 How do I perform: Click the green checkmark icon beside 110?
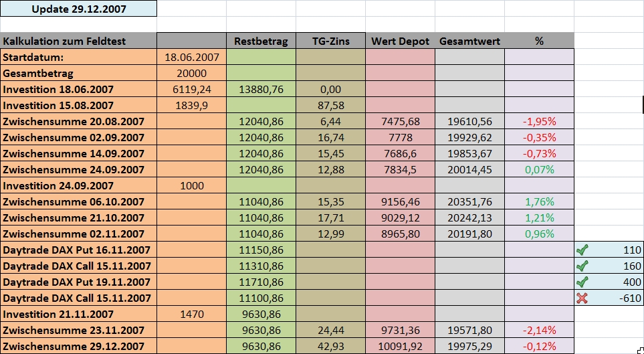[x=582, y=250]
